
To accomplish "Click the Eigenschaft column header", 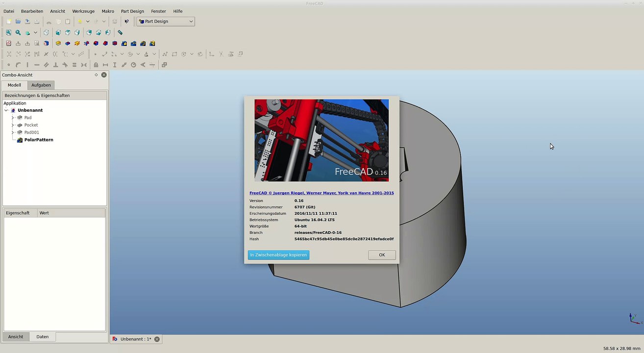I will tap(20, 213).
